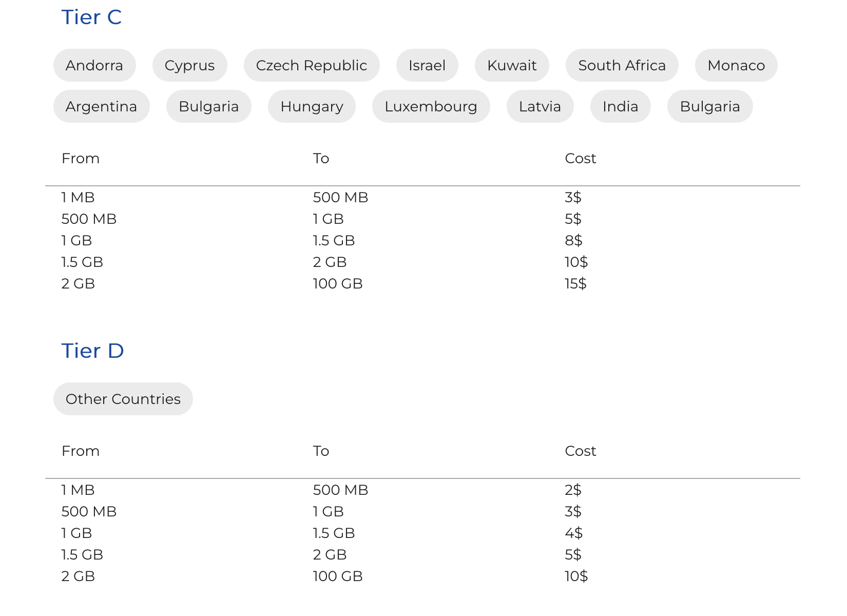Click the Monaco country pill

pos(736,65)
